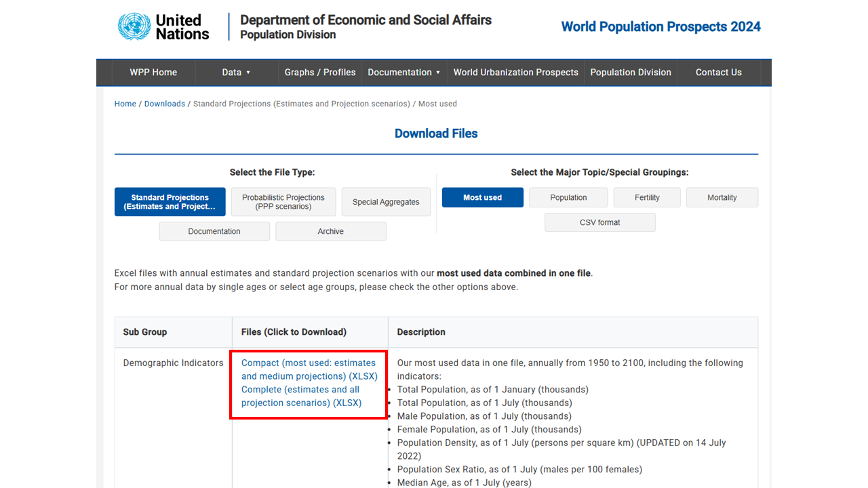The image size is (868, 488).
Task: Select Probabilistic Projections (PPP scenarios)
Action: pyautogui.click(x=283, y=202)
